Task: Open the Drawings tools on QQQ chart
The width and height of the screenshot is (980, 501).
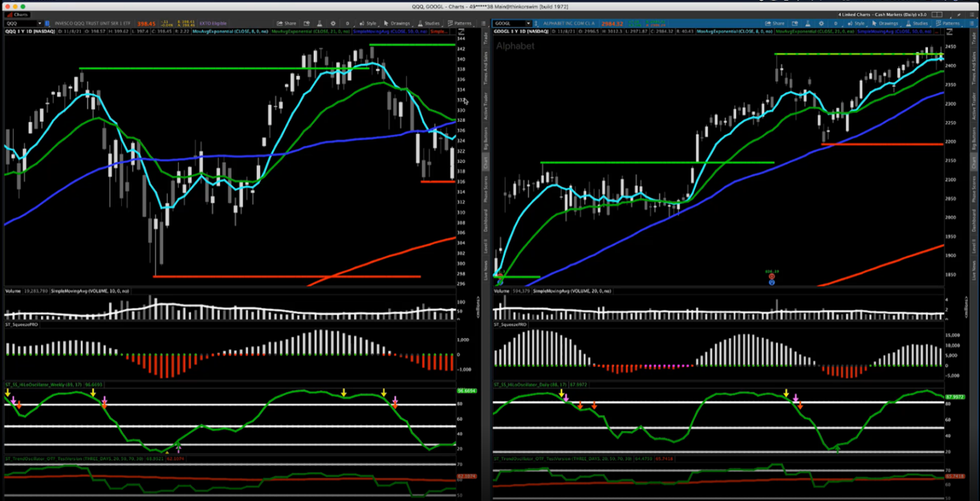Action: [x=396, y=23]
